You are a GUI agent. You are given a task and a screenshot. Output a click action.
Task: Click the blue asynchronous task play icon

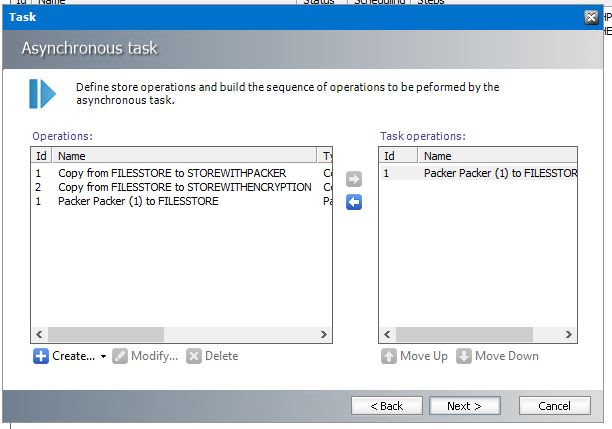tap(42, 94)
